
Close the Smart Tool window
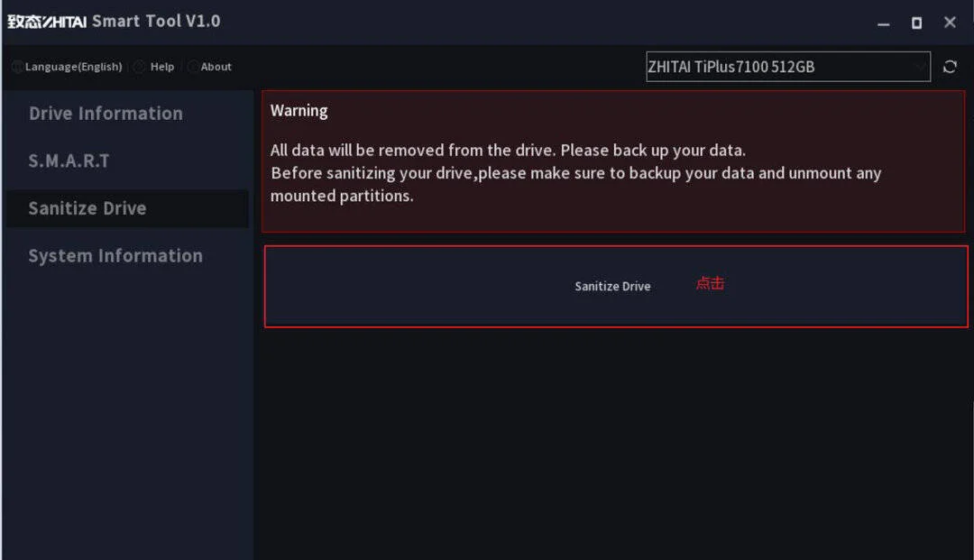949,23
